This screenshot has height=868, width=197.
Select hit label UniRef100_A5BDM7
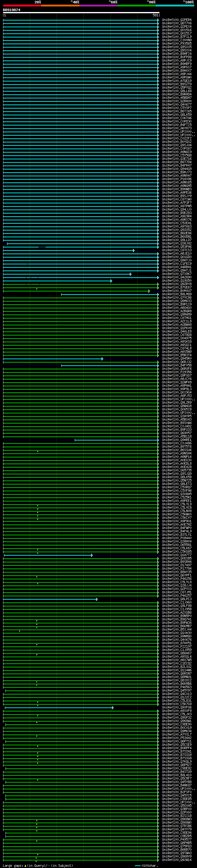[176, 98]
